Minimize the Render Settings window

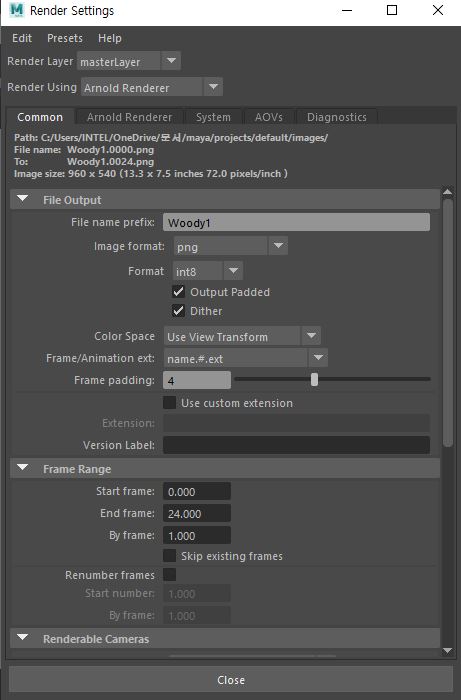(347, 10)
